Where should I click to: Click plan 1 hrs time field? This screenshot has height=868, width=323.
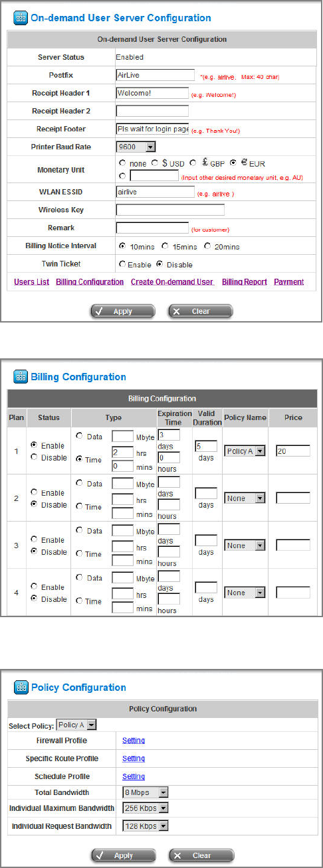(x=123, y=452)
